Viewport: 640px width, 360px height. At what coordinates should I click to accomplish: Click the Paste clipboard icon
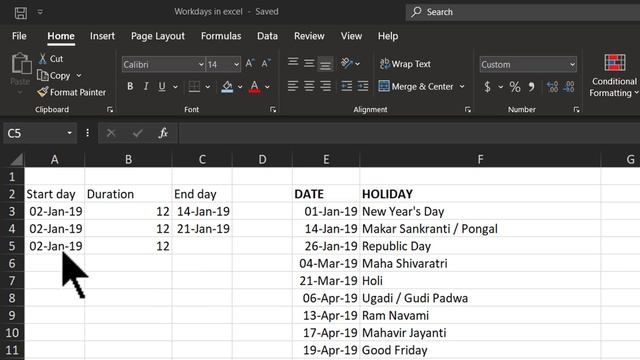[x=21, y=64]
